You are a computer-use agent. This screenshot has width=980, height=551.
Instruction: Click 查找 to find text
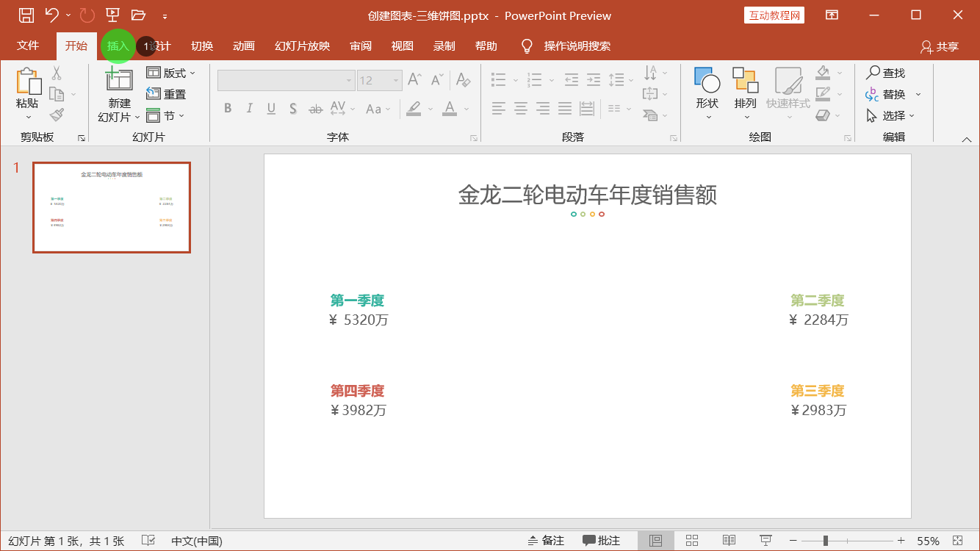886,73
